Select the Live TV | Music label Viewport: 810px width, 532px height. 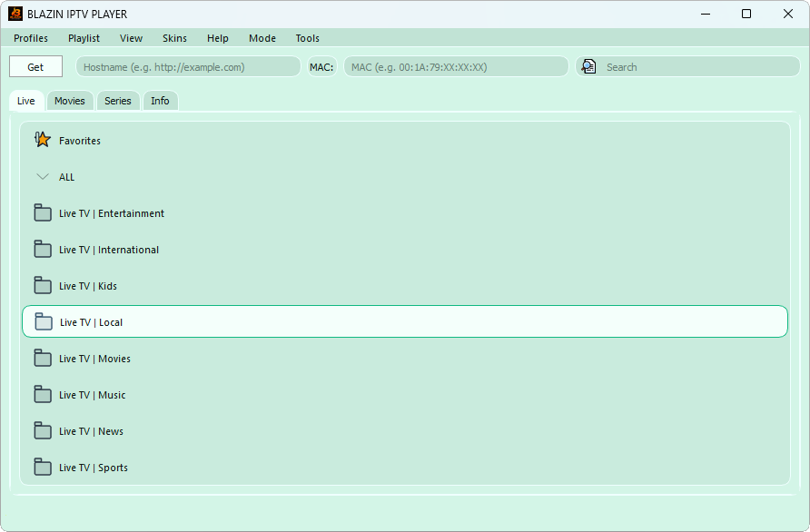[x=92, y=395]
